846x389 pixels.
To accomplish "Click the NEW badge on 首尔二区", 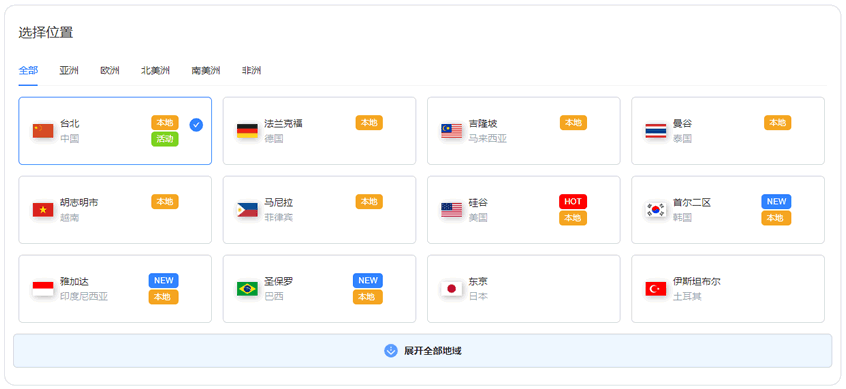I will [776, 201].
